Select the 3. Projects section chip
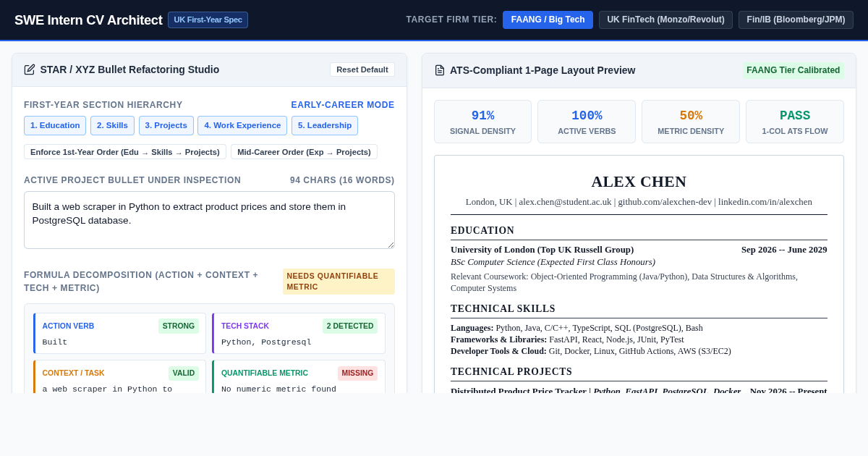Viewport: 868px width, 456px height. click(166, 125)
